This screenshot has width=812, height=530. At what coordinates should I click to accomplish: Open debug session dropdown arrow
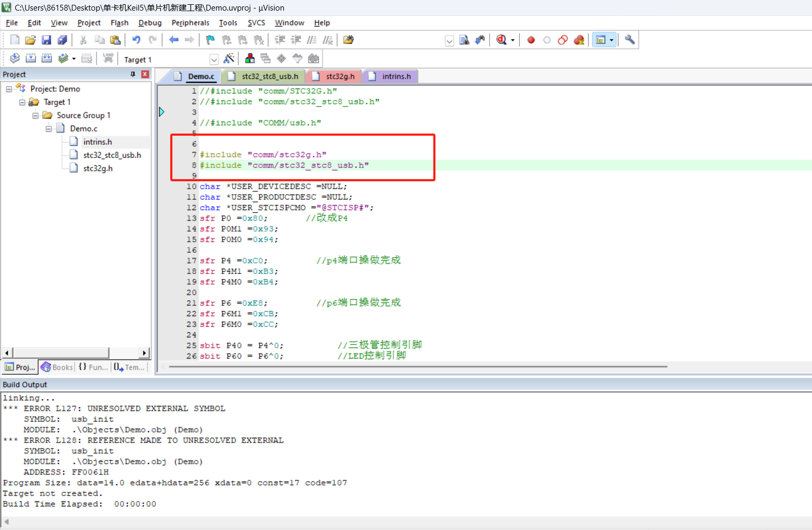pyautogui.click(x=512, y=40)
